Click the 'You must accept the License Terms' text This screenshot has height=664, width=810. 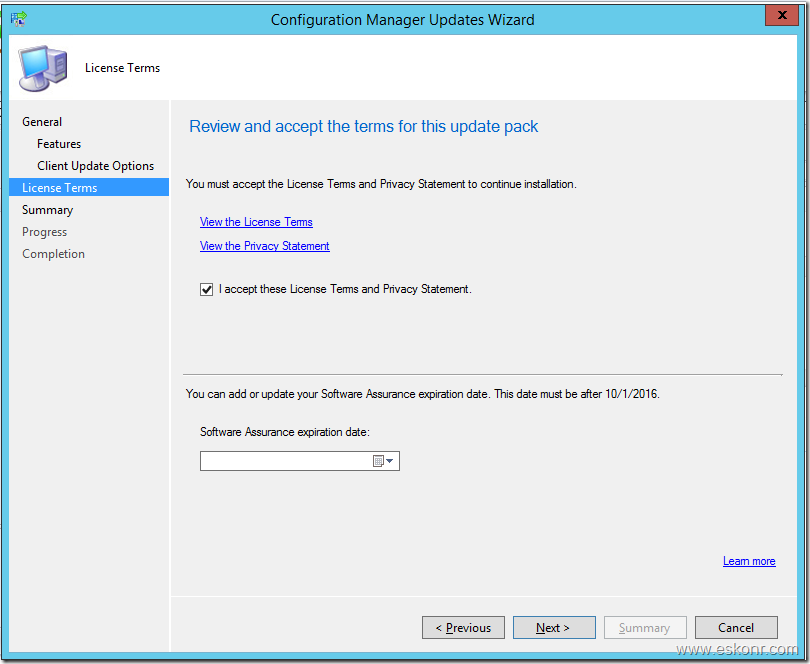(x=381, y=184)
